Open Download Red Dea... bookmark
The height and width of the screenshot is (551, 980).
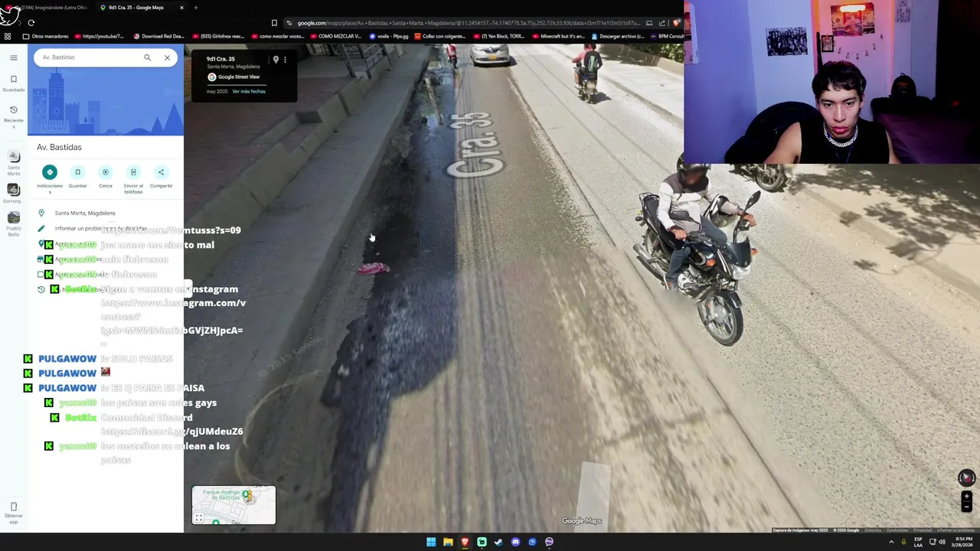pos(158,36)
